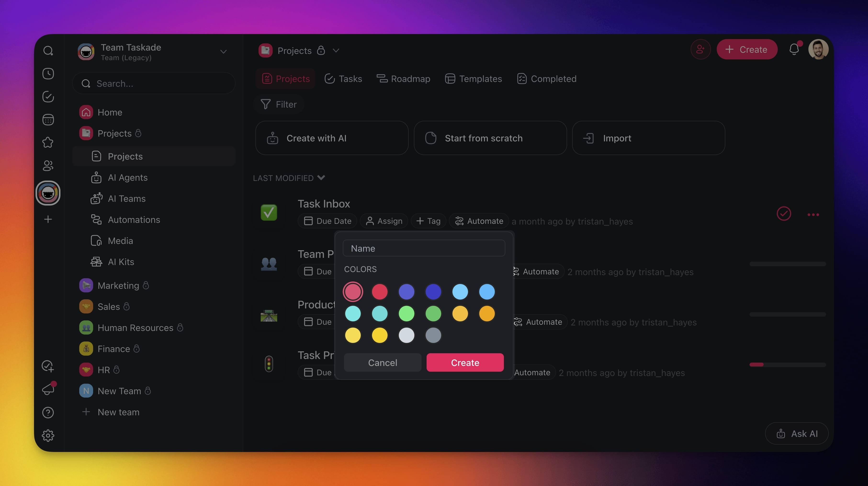Screen dimensions: 868x486
Task: Open the help question mark icon
Action: [x=48, y=412]
